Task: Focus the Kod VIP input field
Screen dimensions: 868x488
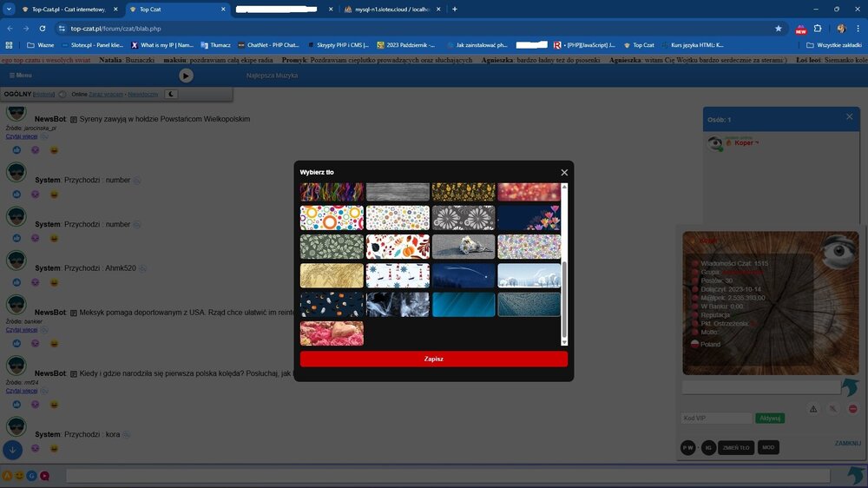Action: (x=716, y=419)
